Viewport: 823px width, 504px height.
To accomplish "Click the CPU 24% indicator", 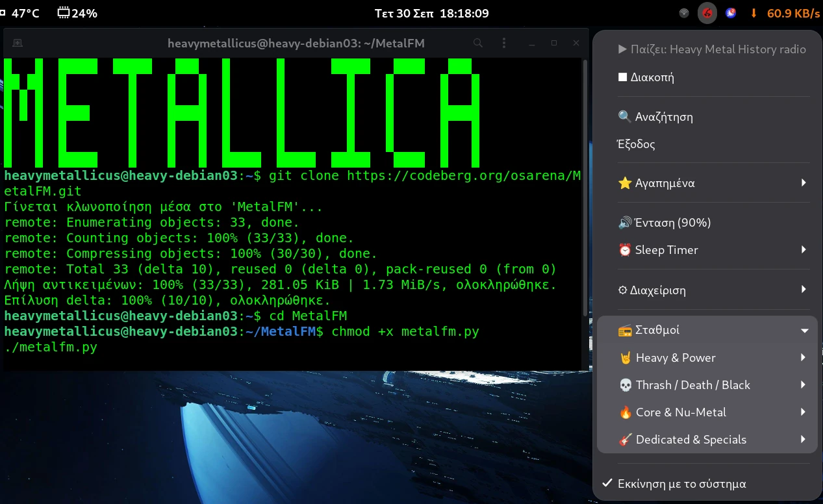I will coord(77,13).
